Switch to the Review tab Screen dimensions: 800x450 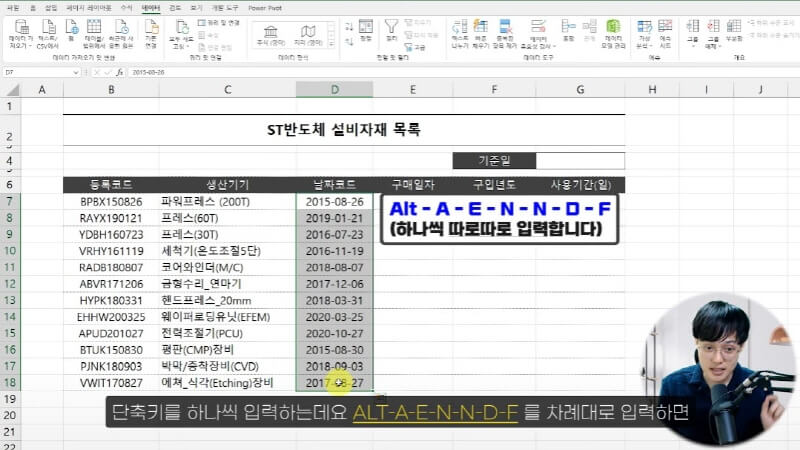175,8
